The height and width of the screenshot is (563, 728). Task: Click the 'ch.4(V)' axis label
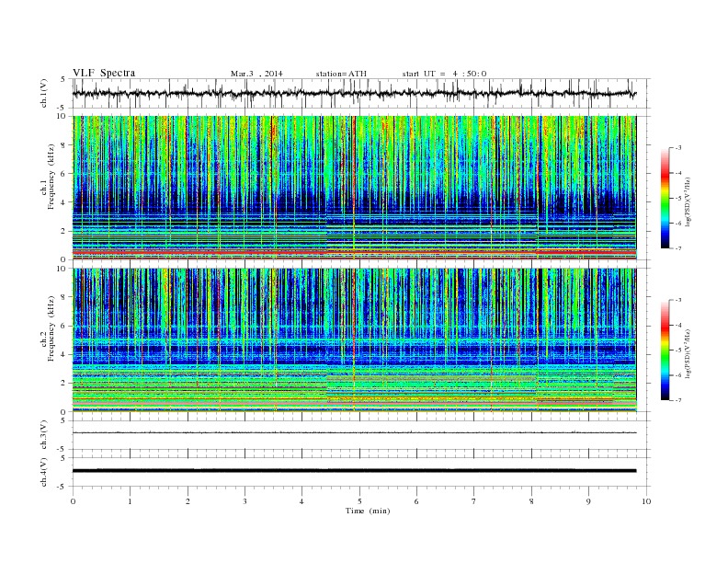44,473
